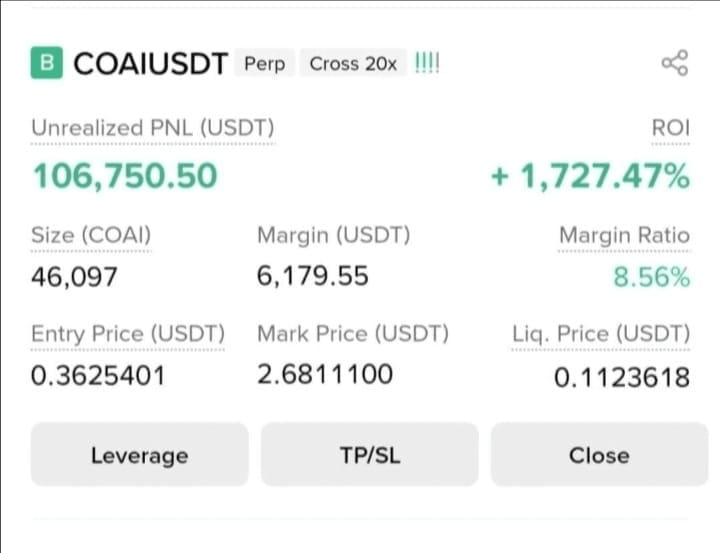Image resolution: width=720 pixels, height=553 pixels.
Task: Click the green B buy badge
Action: pyautogui.click(x=47, y=63)
